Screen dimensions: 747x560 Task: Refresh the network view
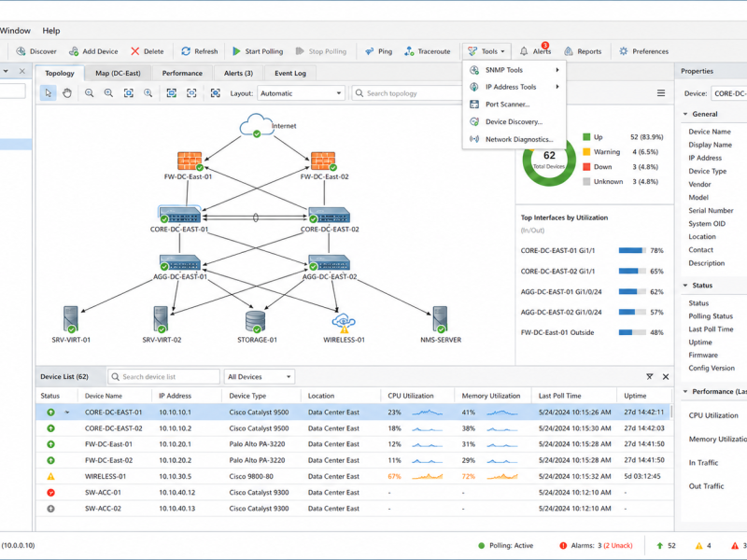pos(200,51)
